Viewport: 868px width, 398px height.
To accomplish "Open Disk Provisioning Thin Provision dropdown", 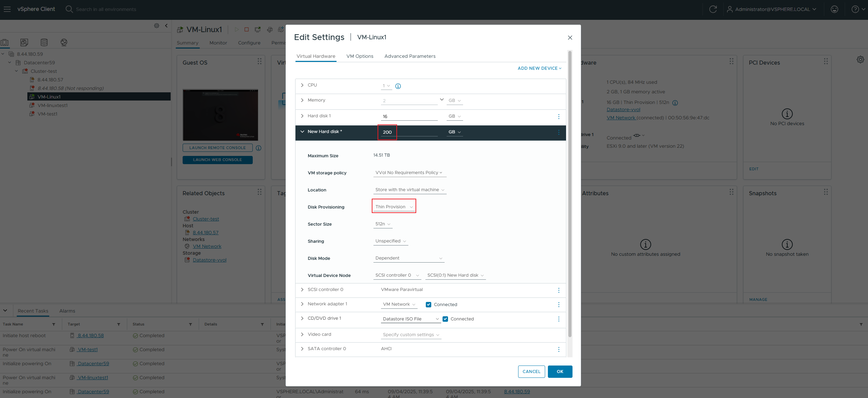I will tap(394, 207).
